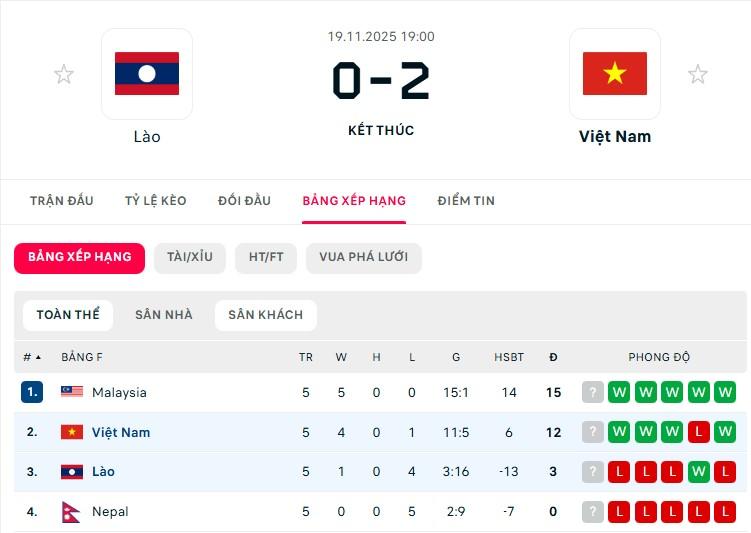
Task: Click Malaysia's question mark form icon
Action: (x=593, y=392)
